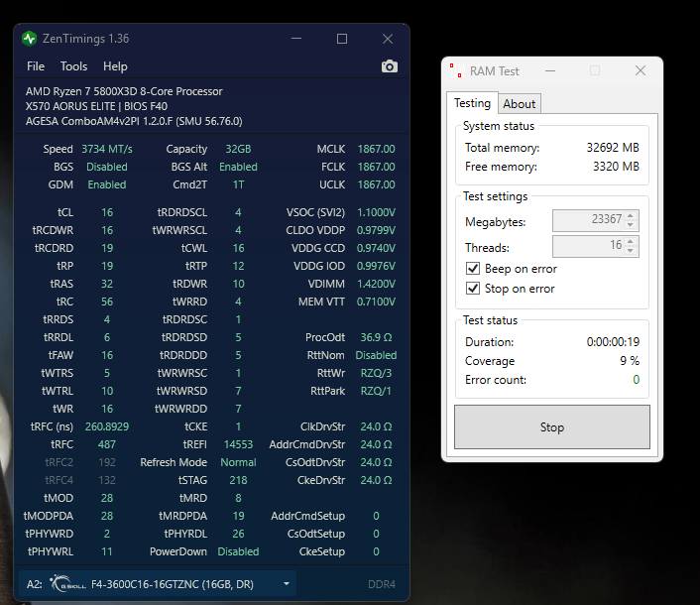Click the ZenTimings camera screenshot icon
The height and width of the screenshot is (605, 700).
coord(390,66)
